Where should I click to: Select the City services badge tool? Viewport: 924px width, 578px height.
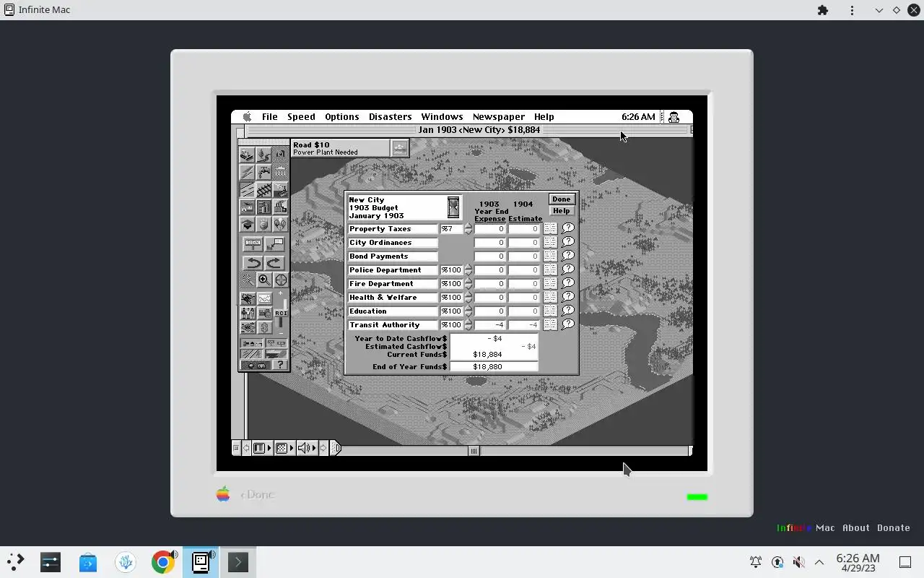263,224
